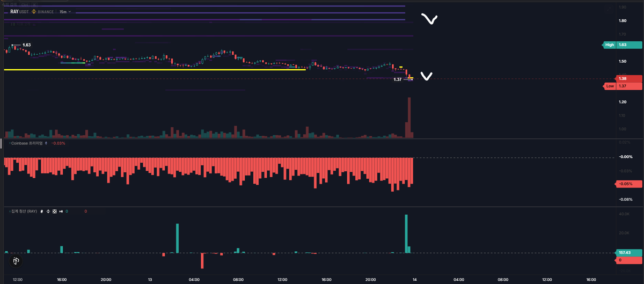Image resolution: width=644 pixels, height=284 pixels.
Task: Click the checkered OKX icon in liquidation legend
Action: [54, 212]
